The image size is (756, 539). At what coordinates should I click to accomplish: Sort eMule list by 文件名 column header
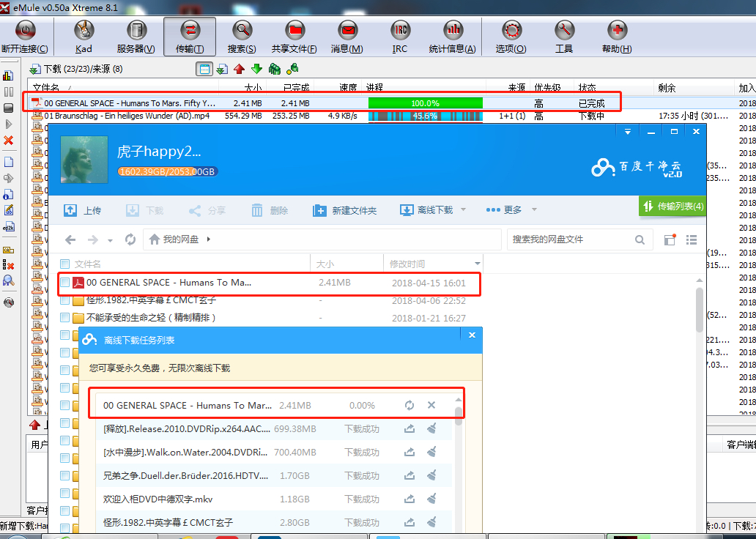[x=123, y=86]
